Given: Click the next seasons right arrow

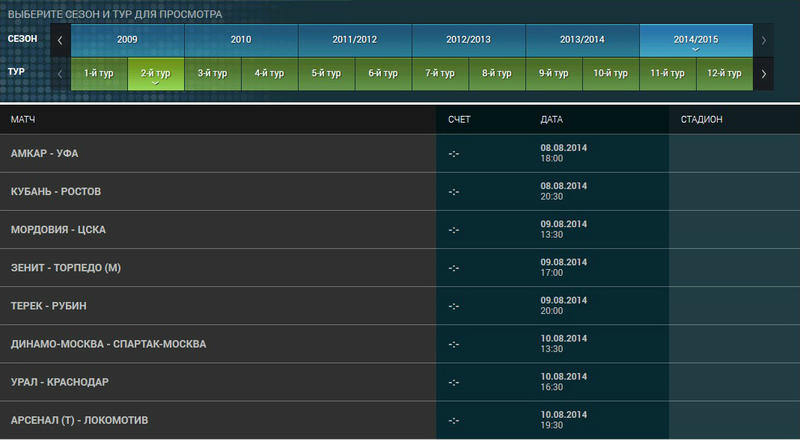Looking at the screenshot, I should (x=763, y=40).
